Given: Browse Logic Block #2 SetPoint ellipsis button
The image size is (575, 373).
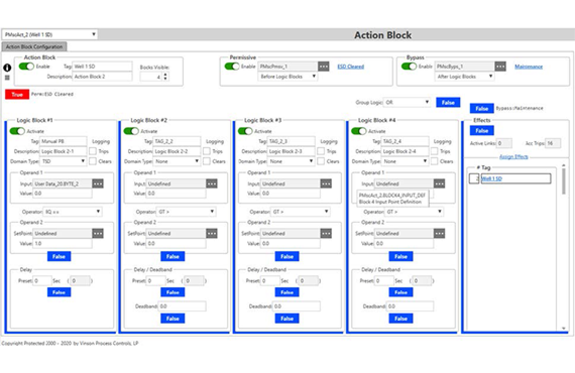Looking at the screenshot, I should point(212,233).
